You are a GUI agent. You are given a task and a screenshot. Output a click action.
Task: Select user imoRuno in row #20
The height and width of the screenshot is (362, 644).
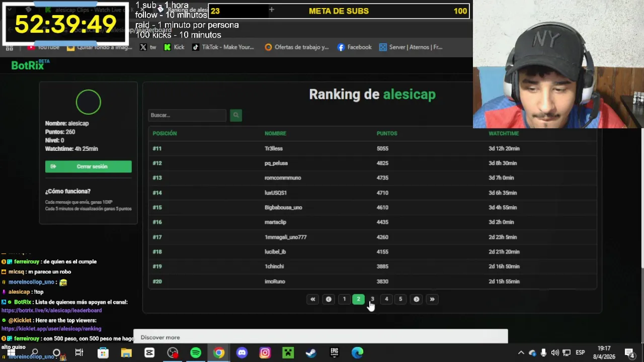275,282
